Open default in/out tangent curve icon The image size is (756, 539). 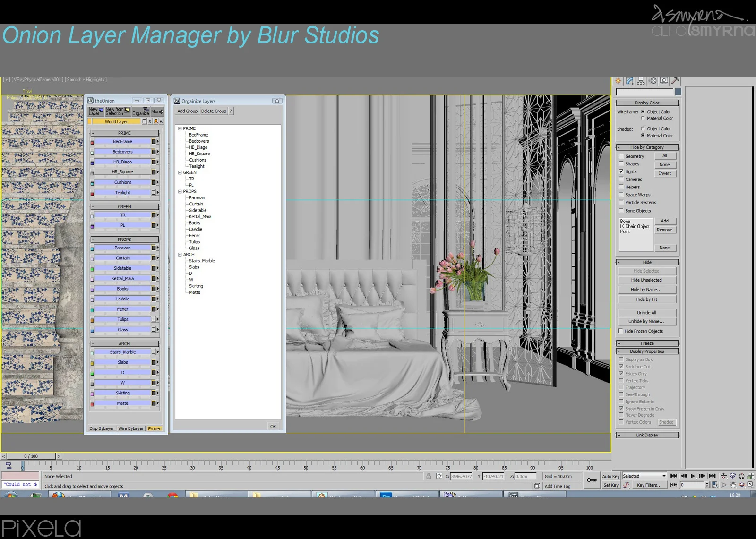[x=627, y=485]
